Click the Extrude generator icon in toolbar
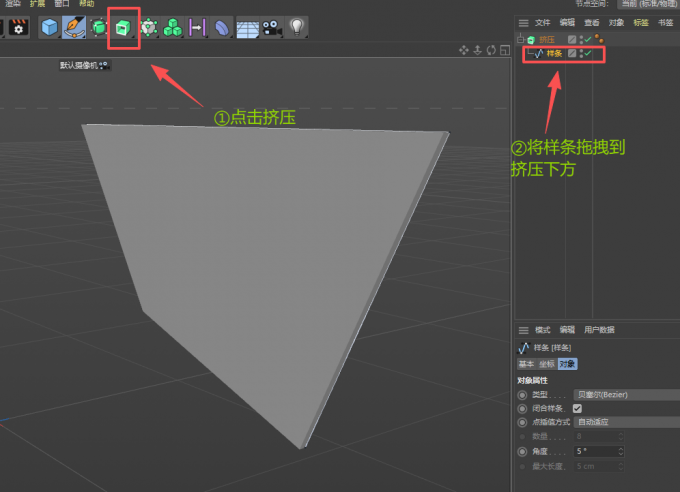 click(x=122, y=28)
